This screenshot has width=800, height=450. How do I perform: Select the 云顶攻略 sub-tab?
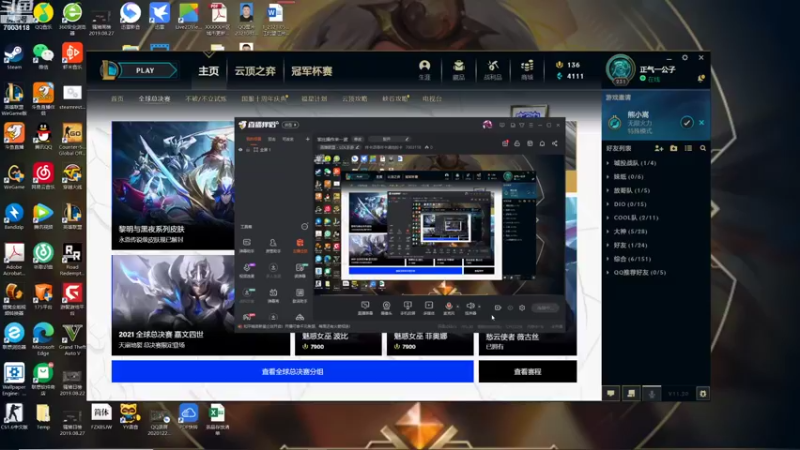[355, 98]
